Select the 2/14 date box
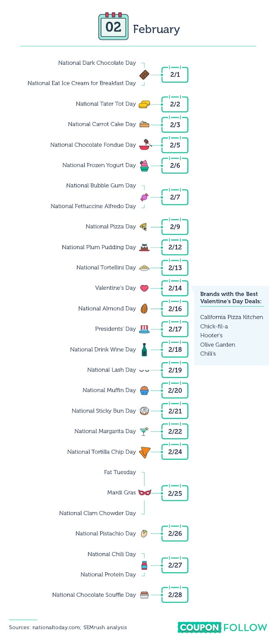This screenshot has height=644, width=276. pyautogui.click(x=175, y=288)
